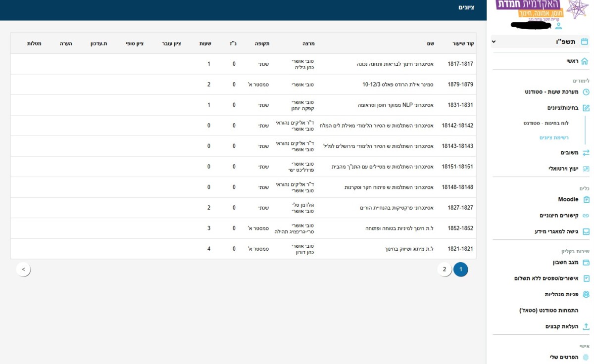The height and width of the screenshot is (364, 594).
Task: Expand the תשפ"ו year dropdown
Action: tap(565, 42)
